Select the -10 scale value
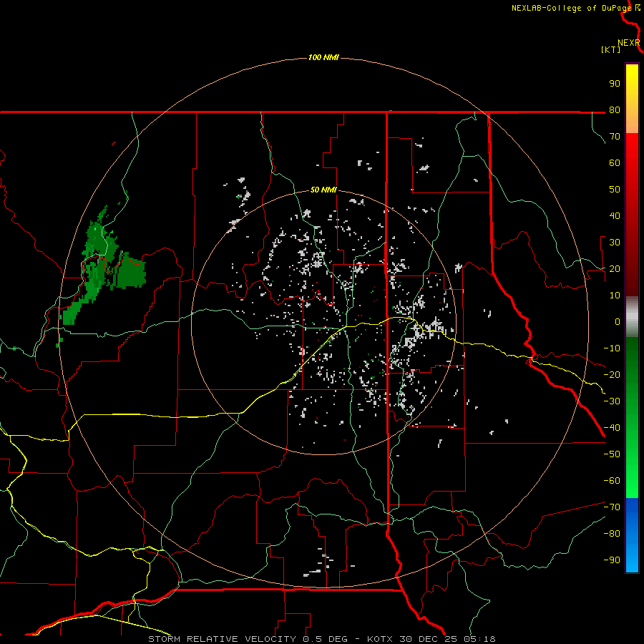Screen dimensions: 644x644 point(612,348)
